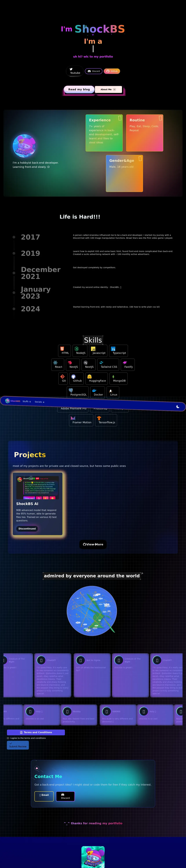The height and width of the screenshot is (868, 186).
Task: Check the agree to terms checkbox
Action: coord(8,738)
